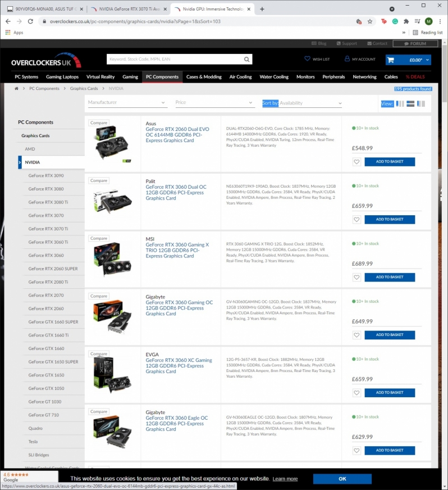Add EVGA RTX 3060 XC Gaming to wishlist
This screenshot has height=490, width=448.
tap(356, 393)
